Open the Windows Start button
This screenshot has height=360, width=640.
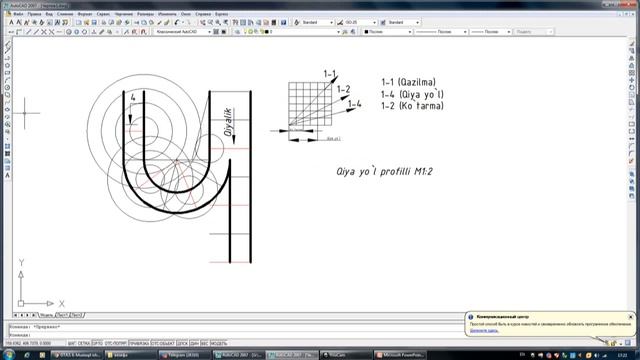[8, 354]
